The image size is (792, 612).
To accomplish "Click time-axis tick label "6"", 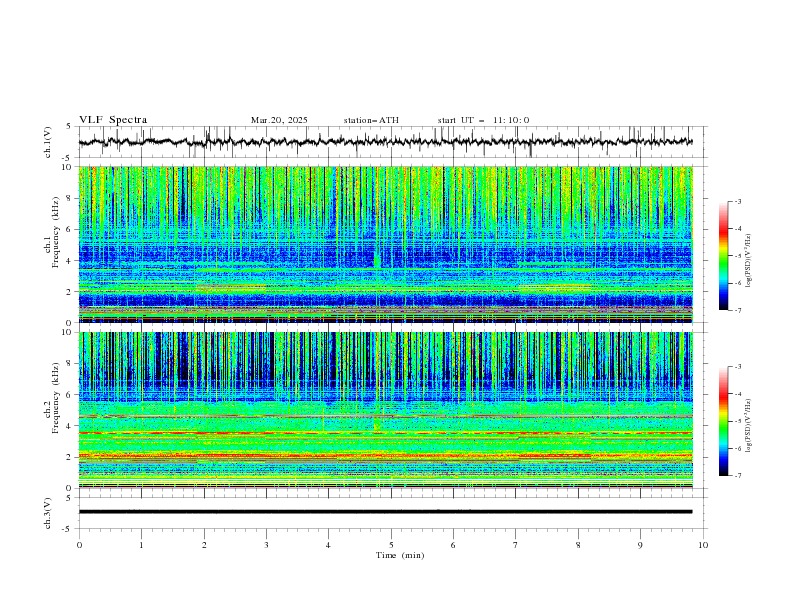I will point(453,545).
